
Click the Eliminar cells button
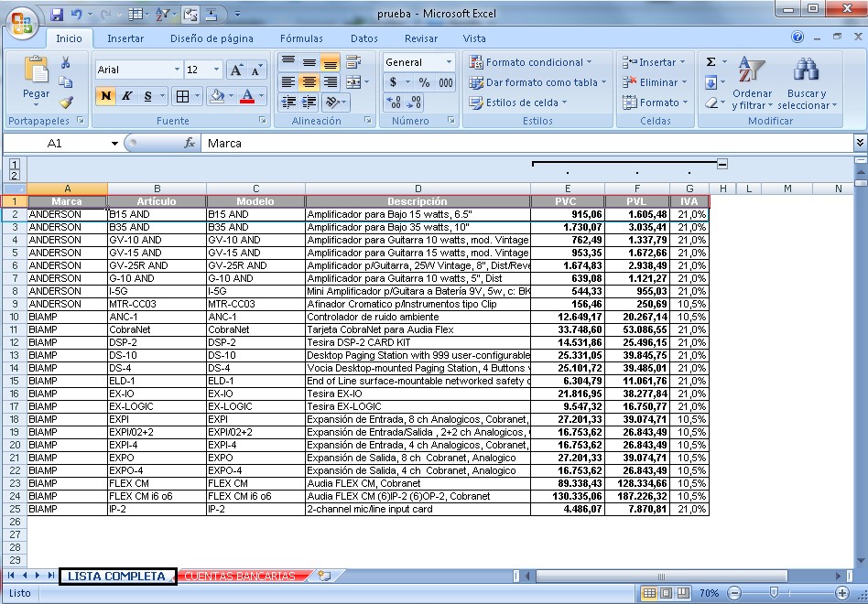click(x=655, y=82)
